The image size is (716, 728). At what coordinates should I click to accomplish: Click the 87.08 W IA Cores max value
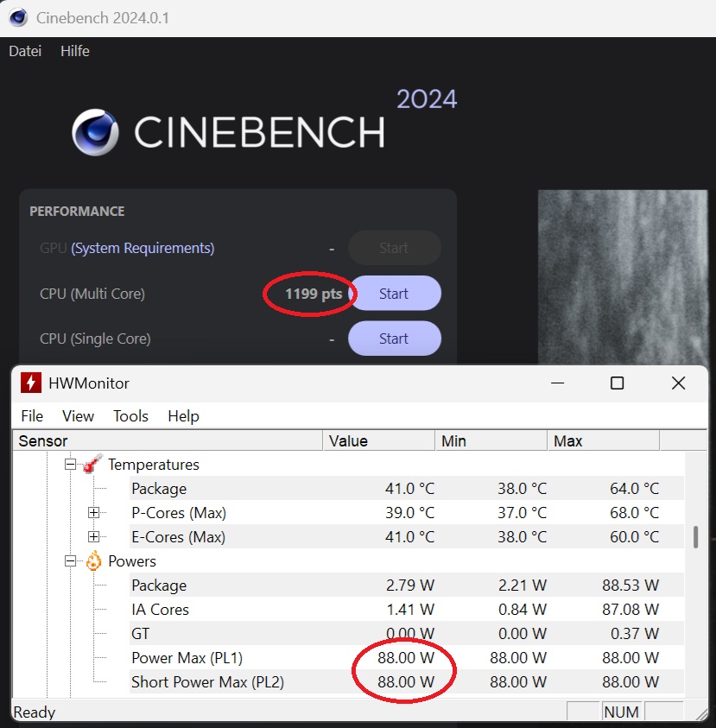[630, 609]
